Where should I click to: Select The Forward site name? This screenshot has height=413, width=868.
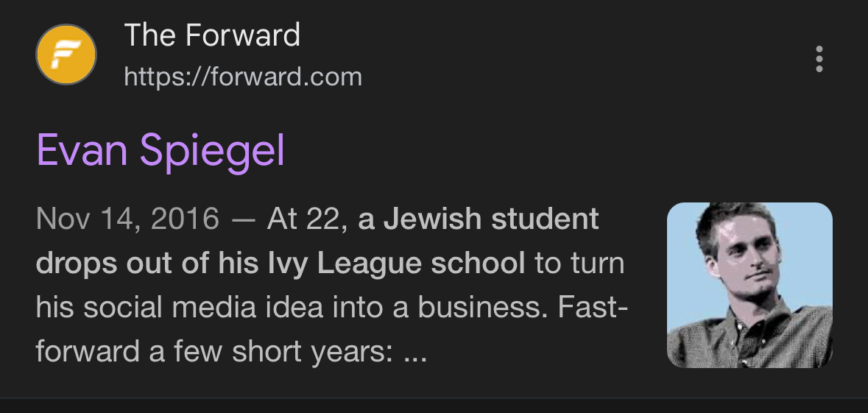click(212, 35)
